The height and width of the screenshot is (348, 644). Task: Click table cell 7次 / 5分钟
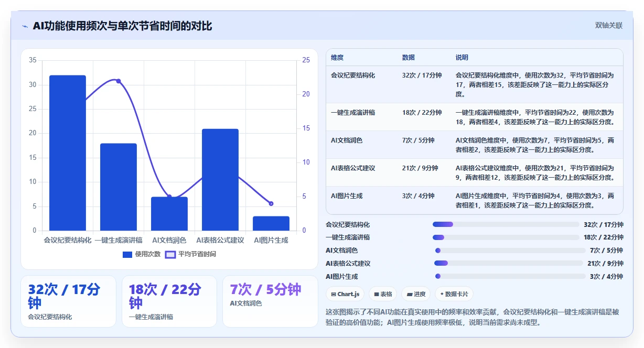click(x=418, y=140)
